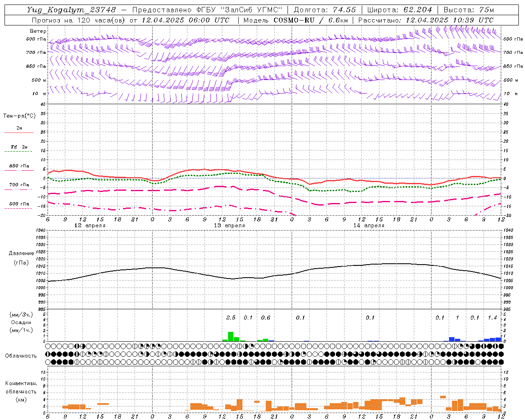Click the Ветер panel label

pyautogui.click(x=38, y=31)
